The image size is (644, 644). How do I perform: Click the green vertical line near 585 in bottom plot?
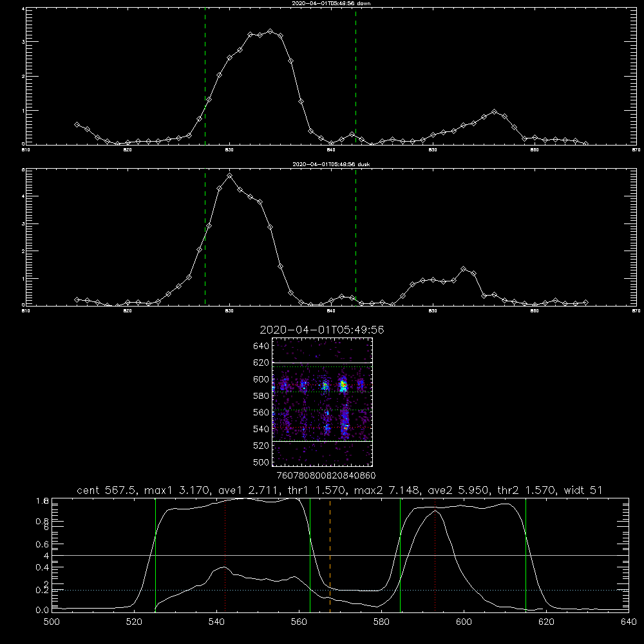coord(400,554)
